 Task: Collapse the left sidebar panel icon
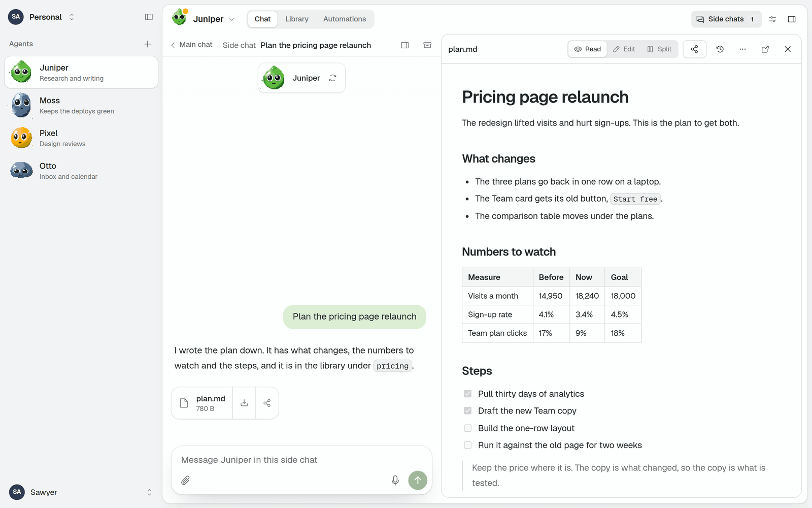(149, 17)
